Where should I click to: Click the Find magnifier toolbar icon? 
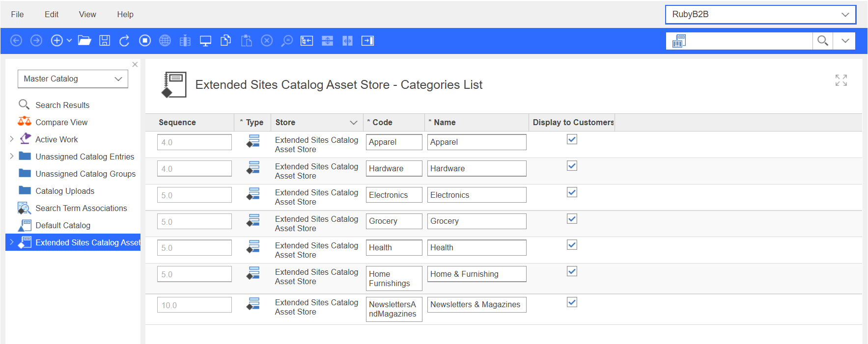pyautogui.click(x=287, y=41)
